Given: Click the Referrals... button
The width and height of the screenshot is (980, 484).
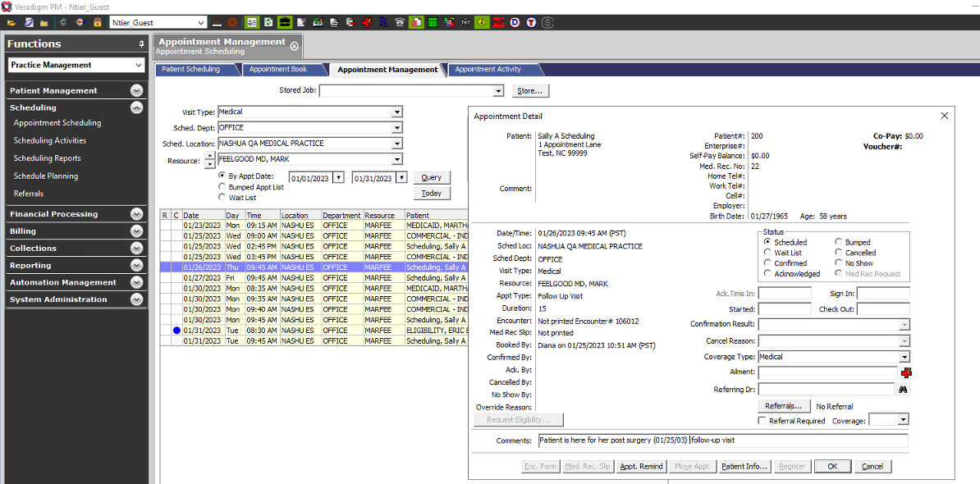Looking at the screenshot, I should [783, 405].
